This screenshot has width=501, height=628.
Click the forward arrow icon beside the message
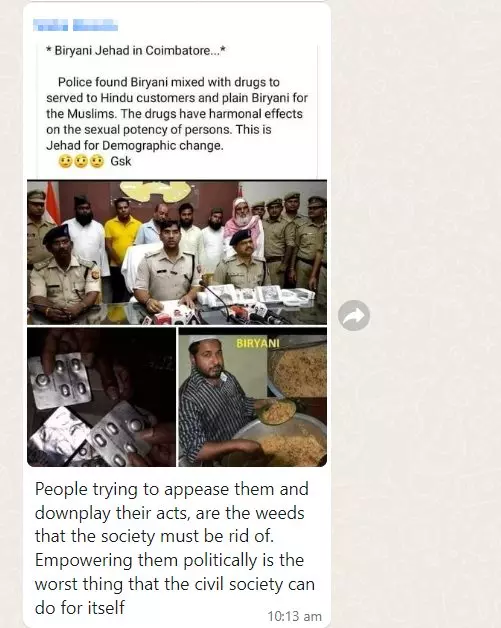354,315
